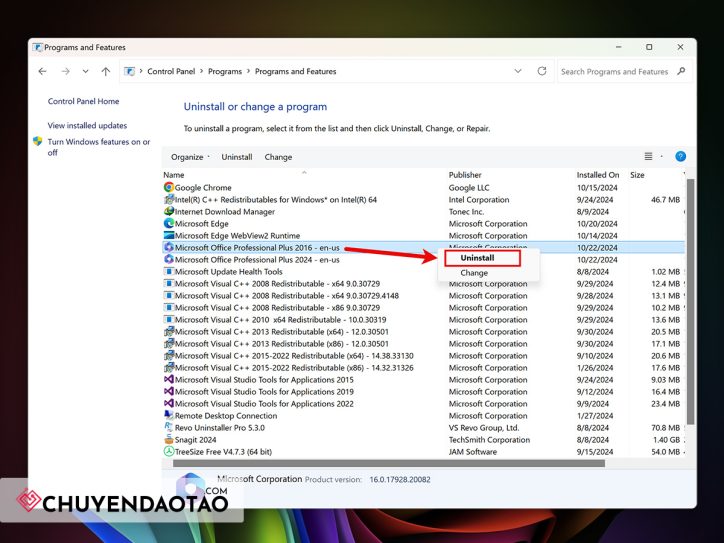724x543 pixels.
Task: Open the view options dropdown arrow
Action: pyautogui.click(x=662, y=157)
